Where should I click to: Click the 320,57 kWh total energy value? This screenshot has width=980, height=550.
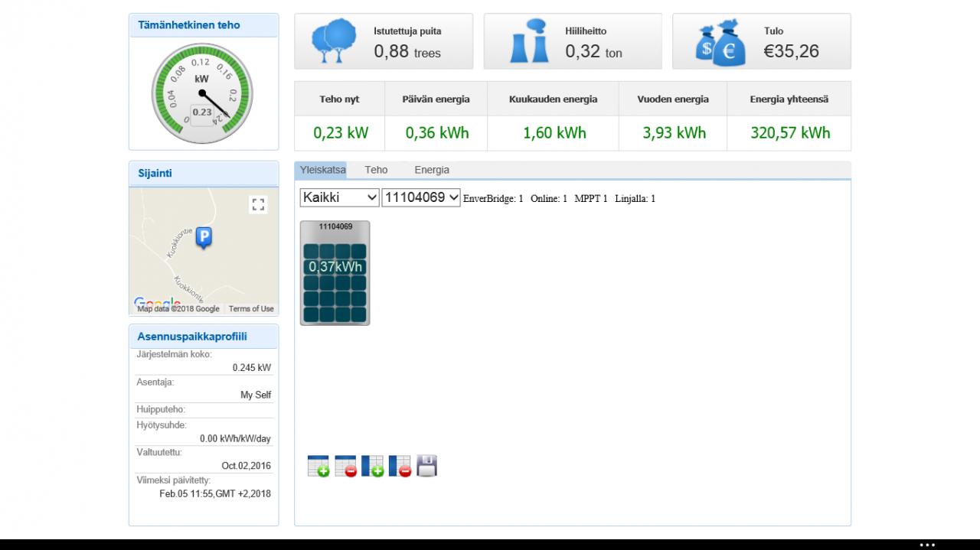click(x=790, y=133)
